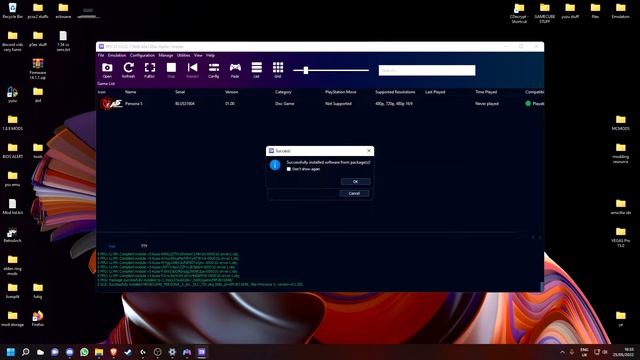Select the MCMODS desktop folder
Image resolution: width=640 pixels, height=360 pixels.
(x=620, y=123)
